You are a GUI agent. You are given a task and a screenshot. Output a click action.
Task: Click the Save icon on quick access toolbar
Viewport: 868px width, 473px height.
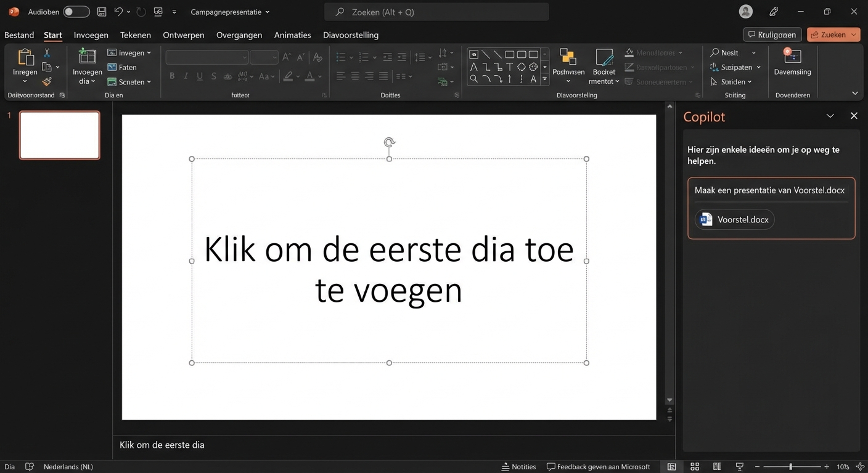(100, 11)
